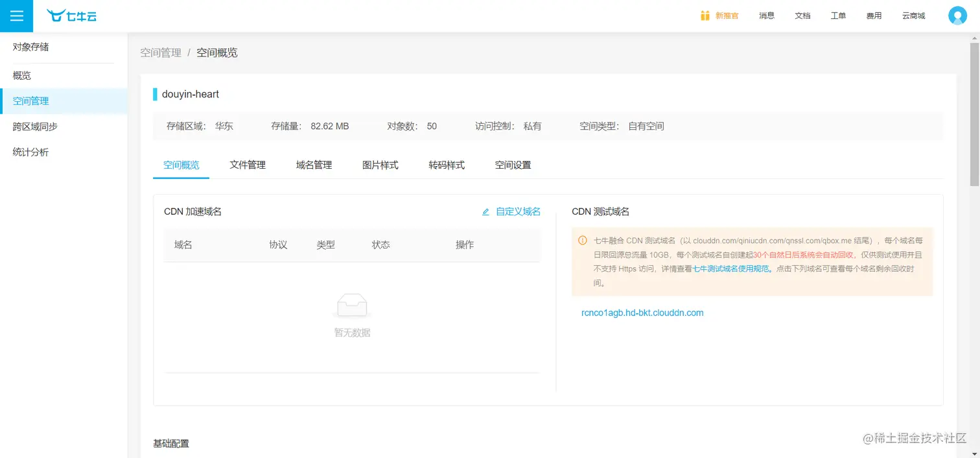Click the 对象存储 sidebar heading
The height and width of the screenshot is (458, 980).
pyautogui.click(x=31, y=47)
